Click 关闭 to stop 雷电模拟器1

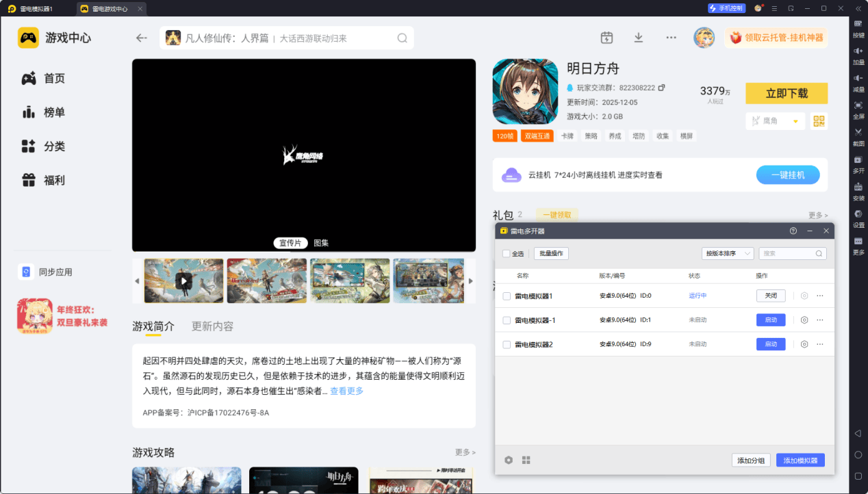[x=771, y=296]
